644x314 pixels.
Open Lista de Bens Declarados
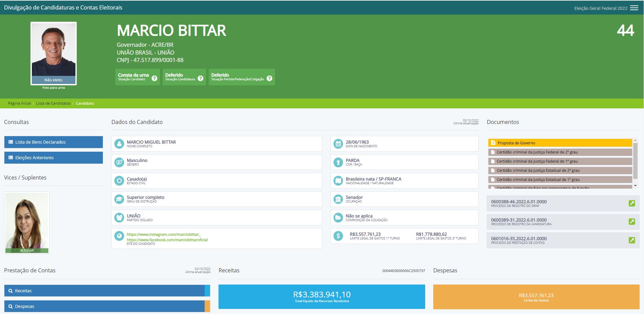click(53, 142)
